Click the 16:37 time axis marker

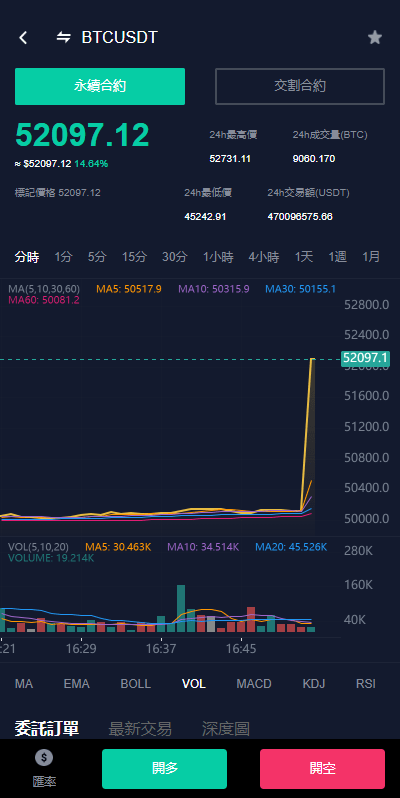pyautogui.click(x=161, y=649)
